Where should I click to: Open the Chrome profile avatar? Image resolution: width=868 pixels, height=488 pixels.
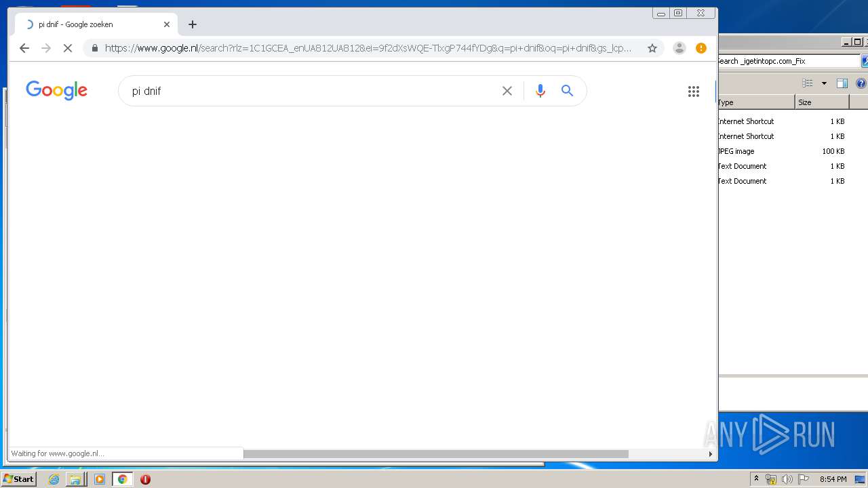[x=679, y=48]
